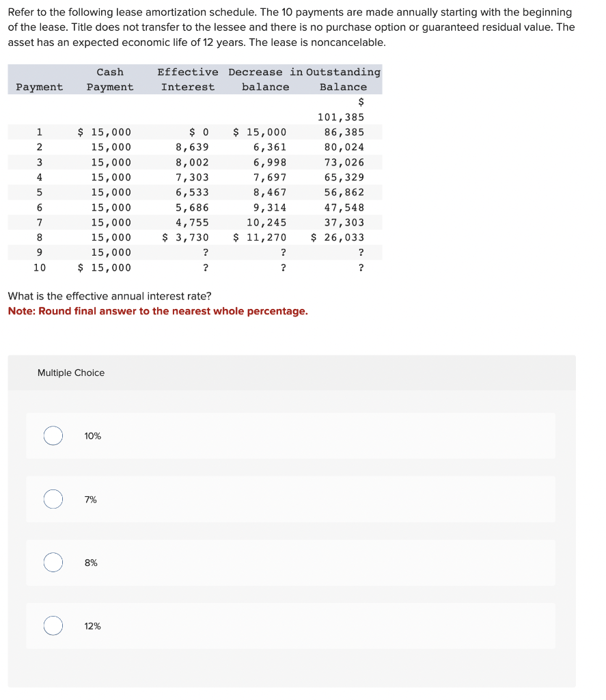Image resolution: width=606 pixels, height=700 pixels.
Task: Select the 10% answer radio button
Action: pyautogui.click(x=53, y=435)
